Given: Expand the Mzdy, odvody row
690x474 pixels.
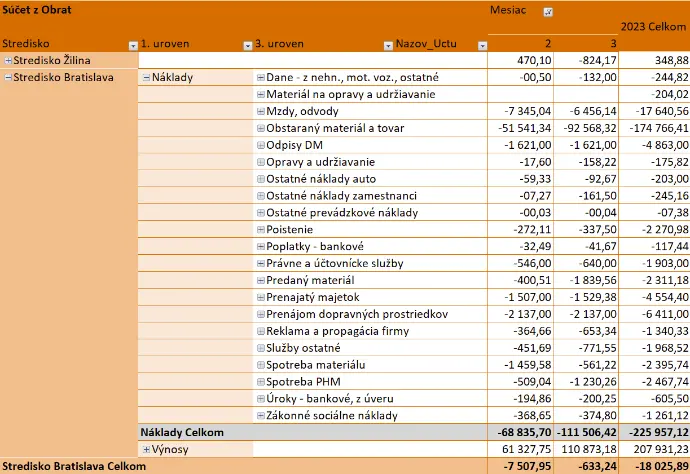Looking at the screenshot, I should [261, 111].
